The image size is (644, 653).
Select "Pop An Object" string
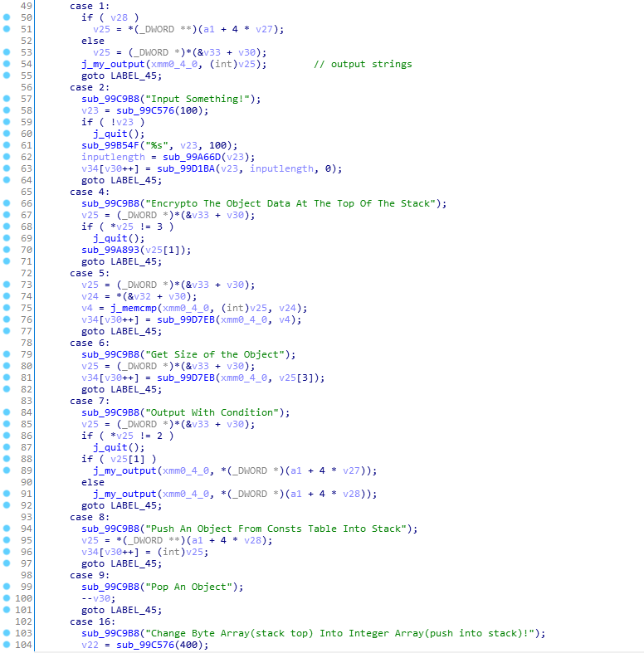point(188,587)
